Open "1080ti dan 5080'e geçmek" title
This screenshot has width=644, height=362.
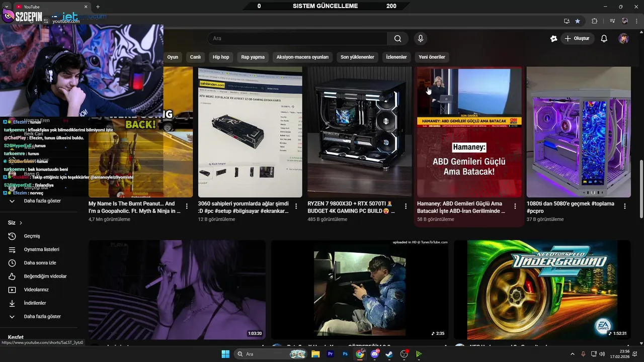tap(571, 207)
